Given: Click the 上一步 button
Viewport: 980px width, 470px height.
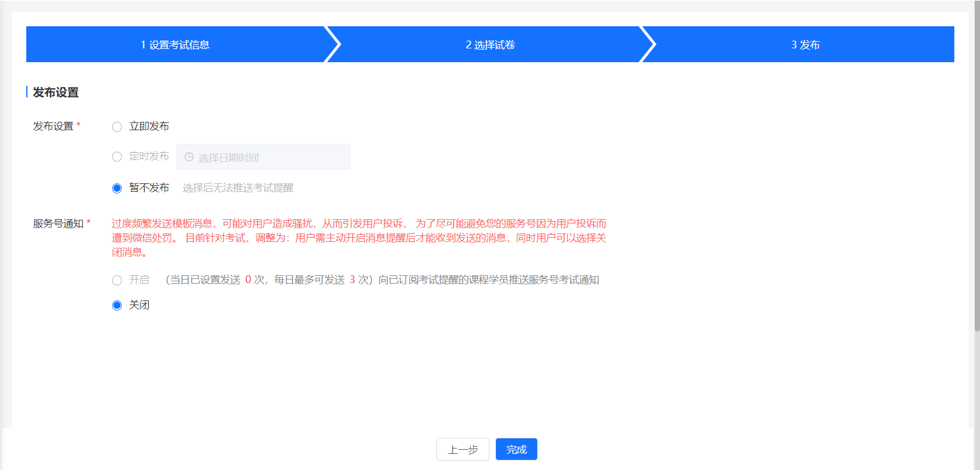Looking at the screenshot, I should point(463,449).
